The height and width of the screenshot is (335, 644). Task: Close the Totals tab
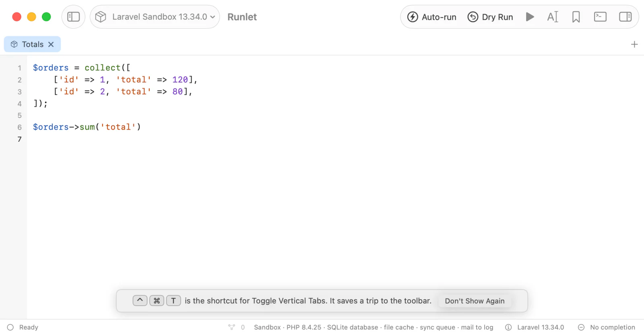51,44
